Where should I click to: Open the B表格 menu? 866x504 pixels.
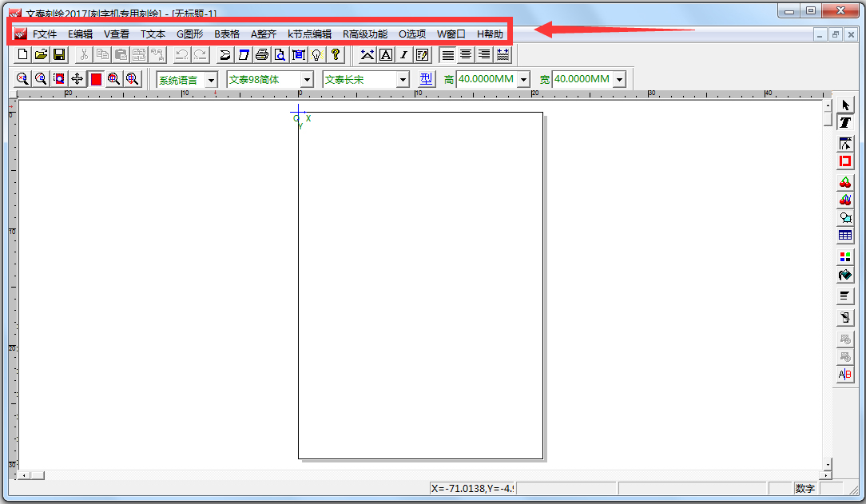[x=227, y=34]
